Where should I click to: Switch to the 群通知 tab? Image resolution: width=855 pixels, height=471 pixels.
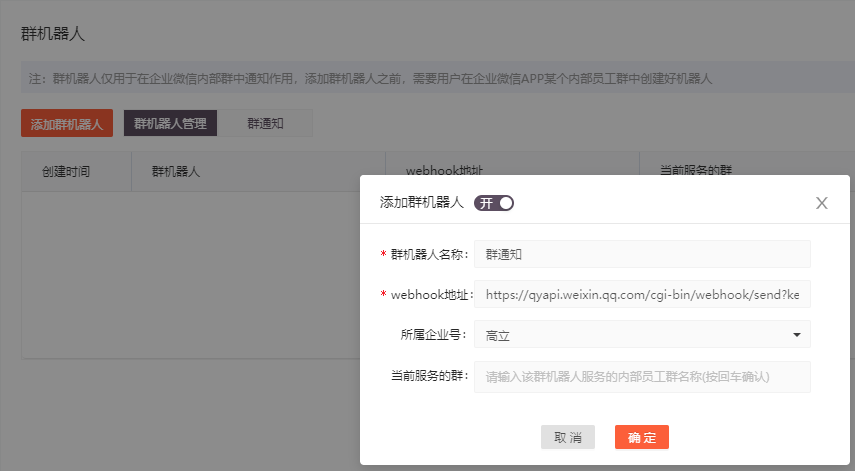tap(265, 123)
